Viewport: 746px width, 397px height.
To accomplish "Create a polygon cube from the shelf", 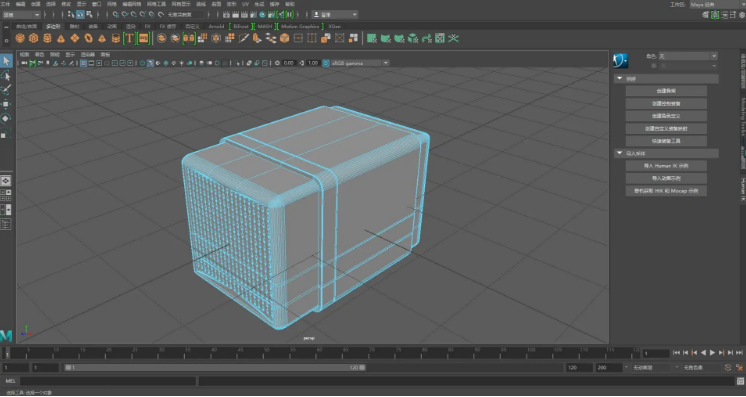I will coord(33,38).
